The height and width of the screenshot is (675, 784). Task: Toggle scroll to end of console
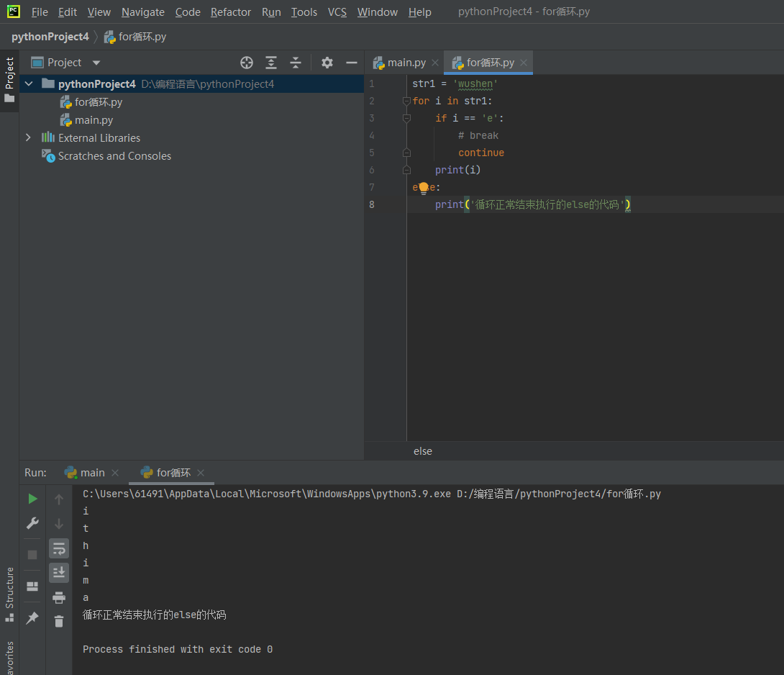pyautogui.click(x=59, y=572)
